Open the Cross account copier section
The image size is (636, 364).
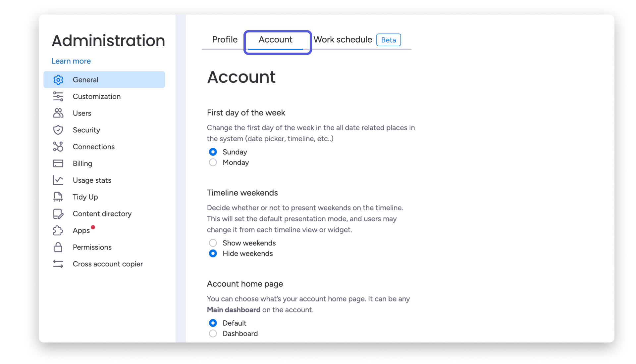pos(108,264)
